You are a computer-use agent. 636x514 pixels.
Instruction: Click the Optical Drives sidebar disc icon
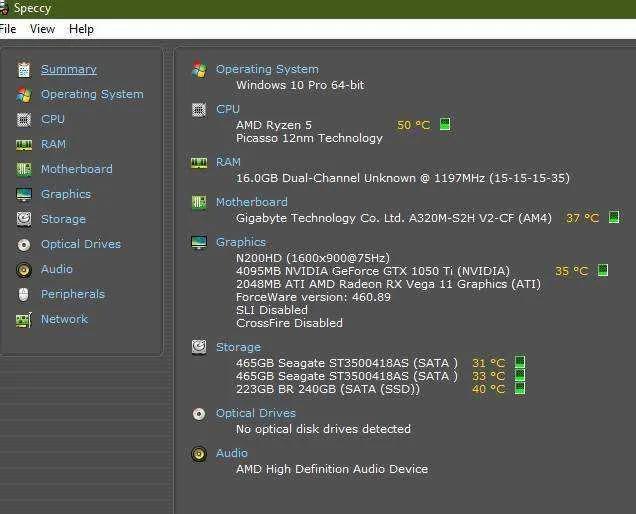(24, 245)
